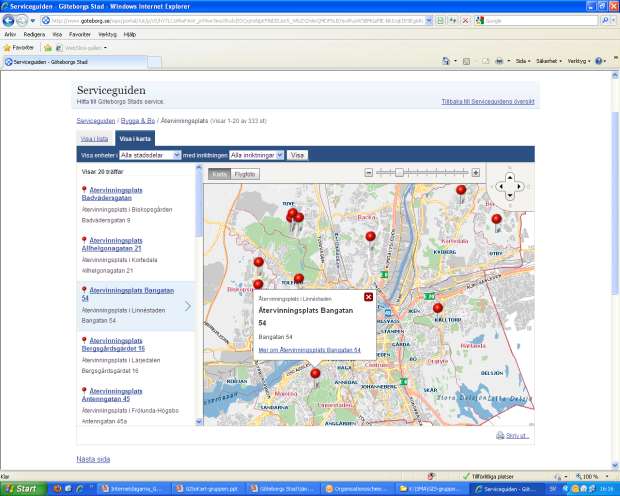Click the map zoom slider handle
This screenshot has width=620, height=496.
point(399,172)
